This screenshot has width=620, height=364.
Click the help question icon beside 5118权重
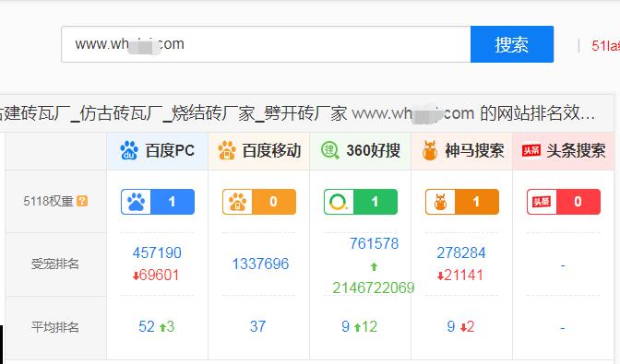(82, 201)
